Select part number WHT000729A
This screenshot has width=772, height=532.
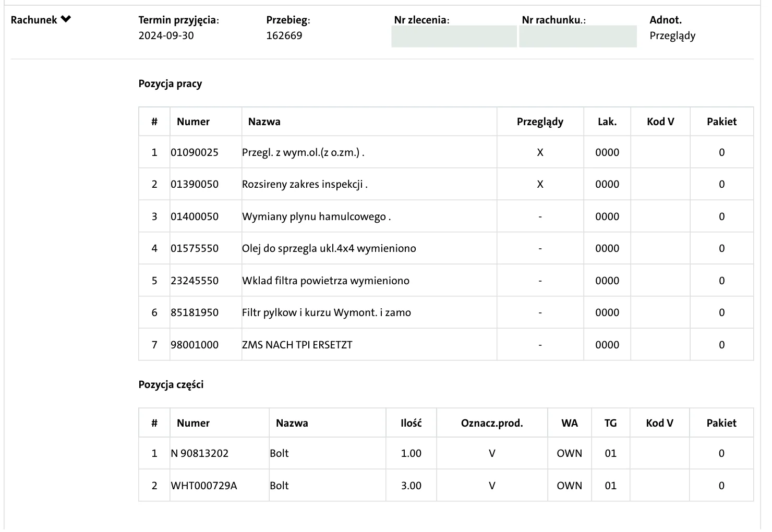tap(204, 486)
